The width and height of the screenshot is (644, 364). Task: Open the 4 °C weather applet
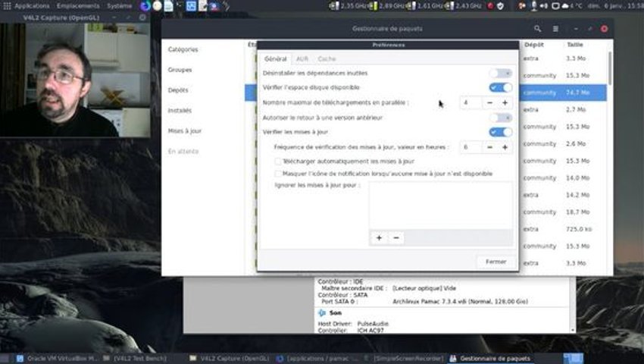tap(572, 6)
